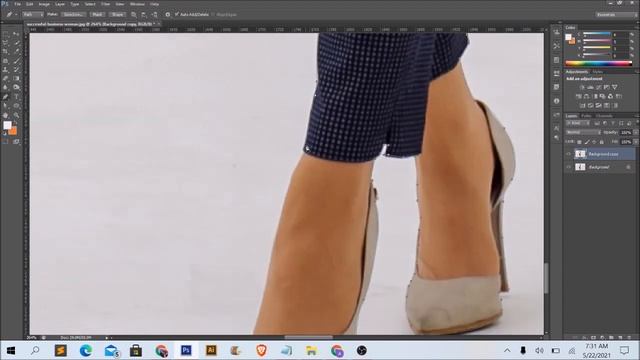Hide the Background copy layer

[568, 154]
